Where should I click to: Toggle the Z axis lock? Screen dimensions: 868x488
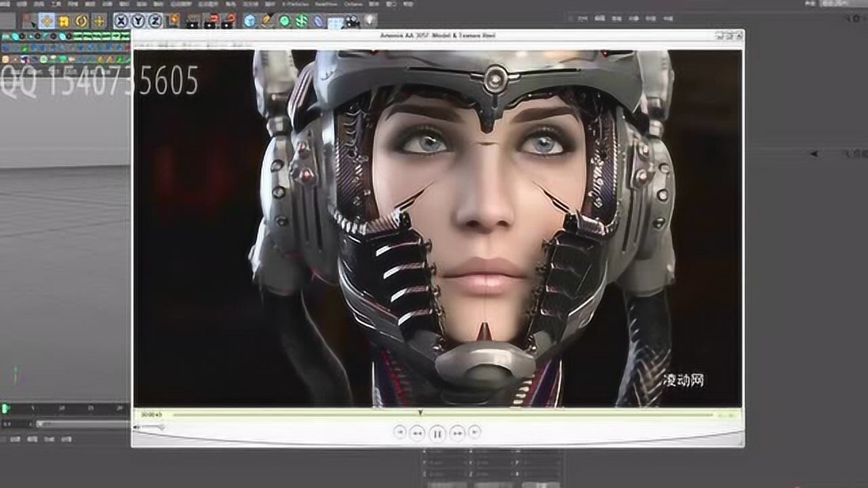click(155, 21)
